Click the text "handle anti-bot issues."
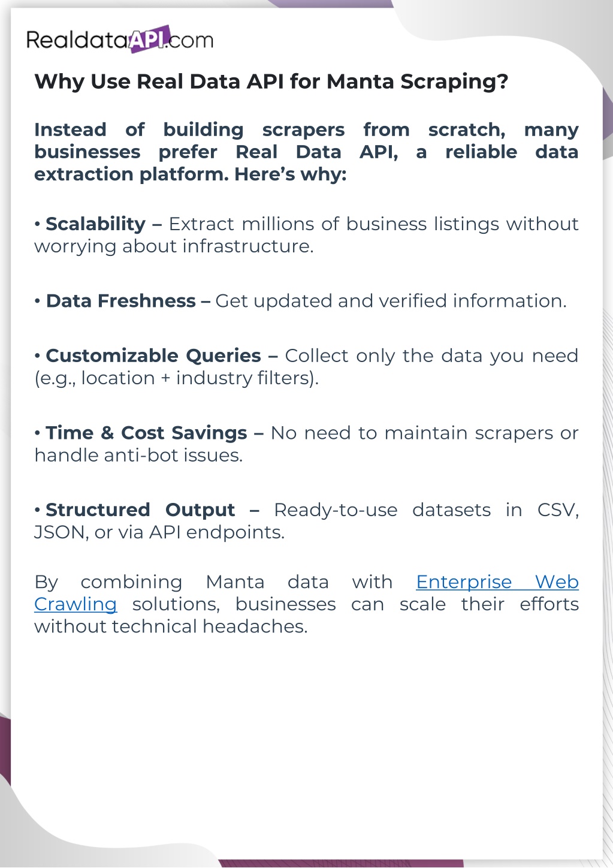Viewport: 613px width, 868px height. click(138, 456)
